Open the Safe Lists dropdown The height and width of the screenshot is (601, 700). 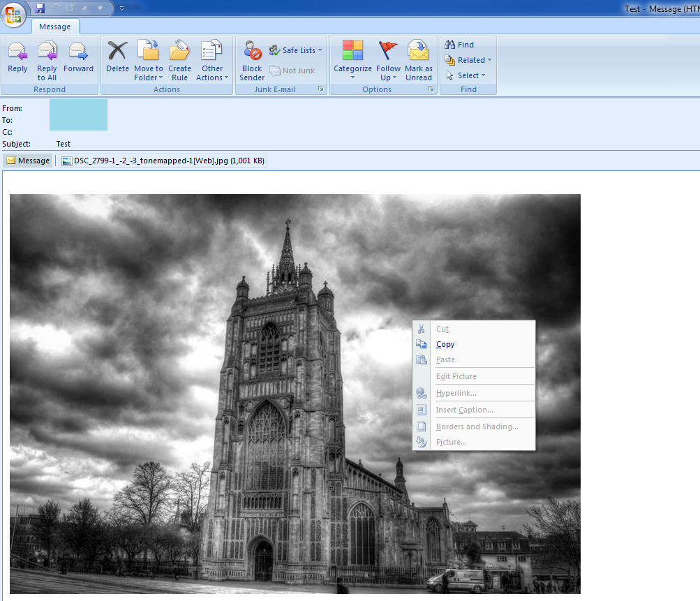point(296,50)
